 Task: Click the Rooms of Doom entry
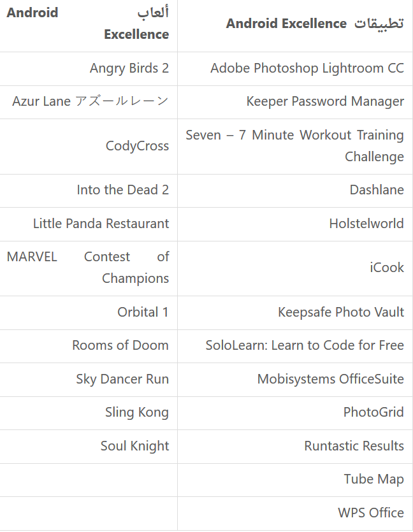pos(120,345)
